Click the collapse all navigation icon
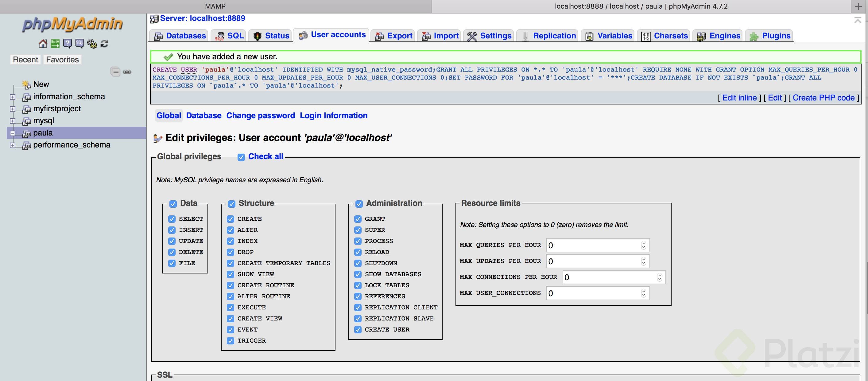The image size is (868, 381). click(x=115, y=72)
